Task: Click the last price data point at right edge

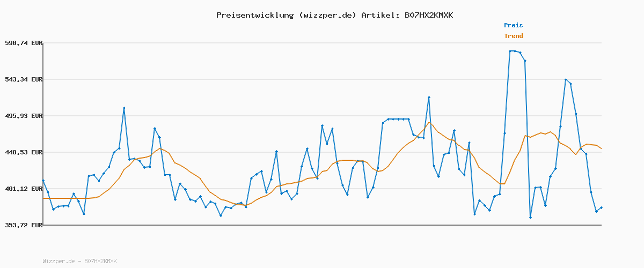Action: pyautogui.click(x=601, y=207)
